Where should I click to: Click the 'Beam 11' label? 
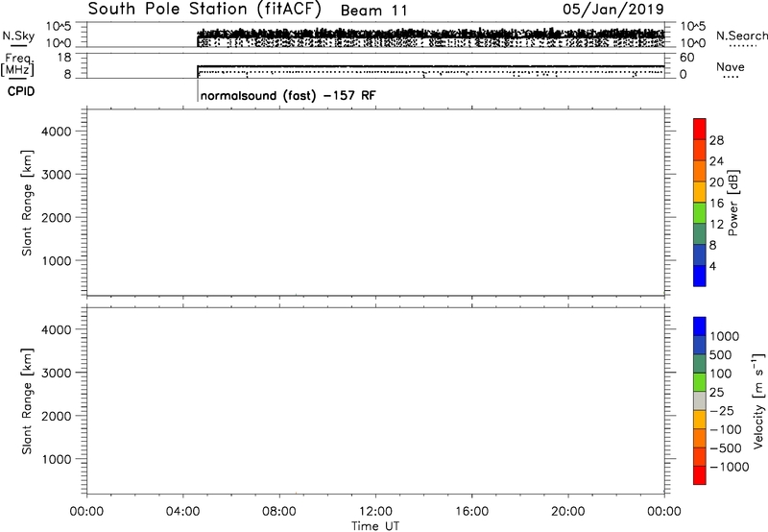point(373,11)
